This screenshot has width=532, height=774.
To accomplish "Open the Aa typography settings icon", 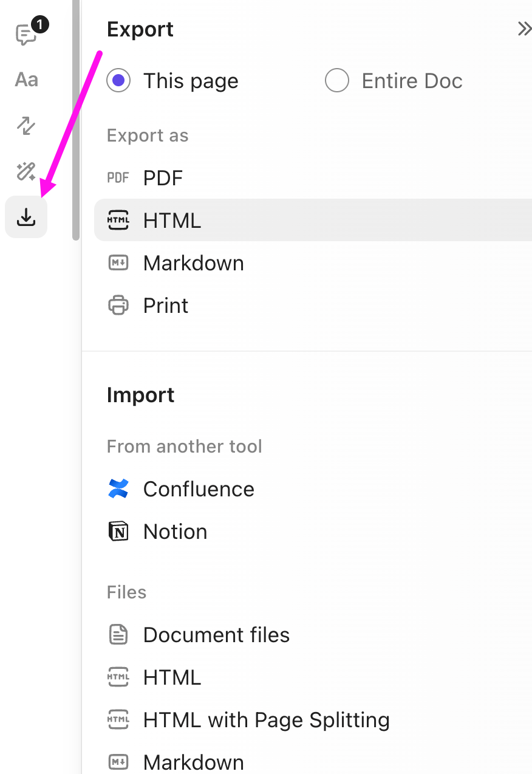I will point(27,80).
